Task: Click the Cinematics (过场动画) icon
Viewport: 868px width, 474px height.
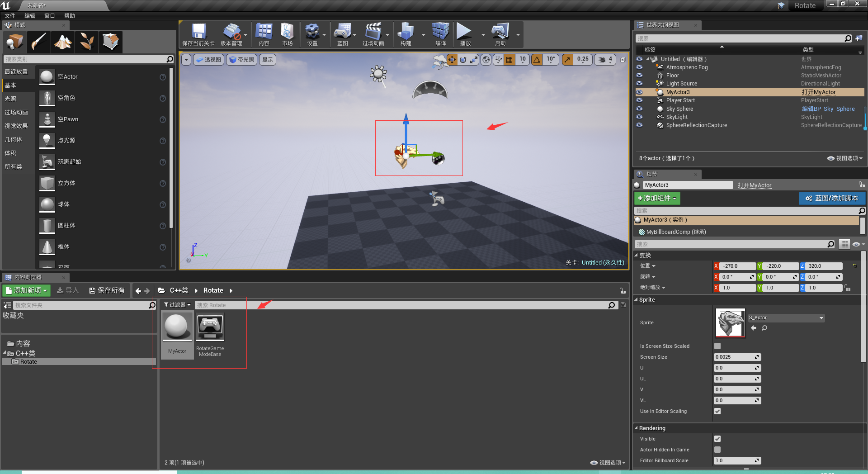Action: [373, 35]
